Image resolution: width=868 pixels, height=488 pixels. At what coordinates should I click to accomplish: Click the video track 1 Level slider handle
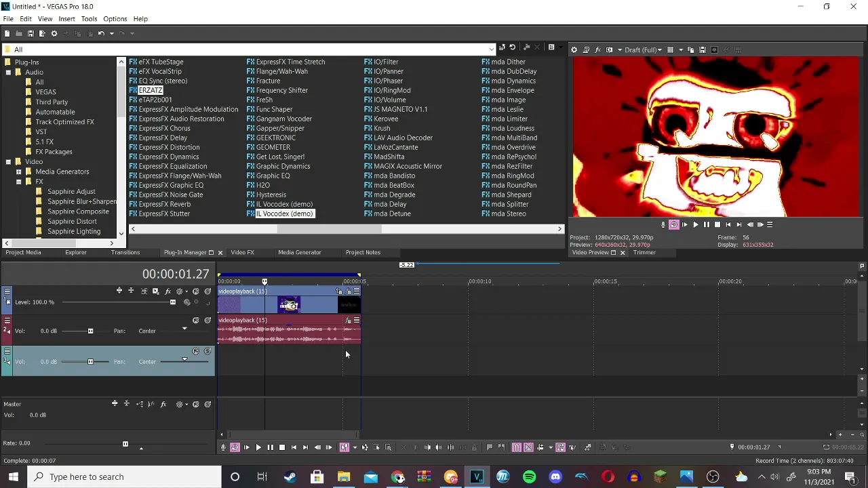(172, 302)
